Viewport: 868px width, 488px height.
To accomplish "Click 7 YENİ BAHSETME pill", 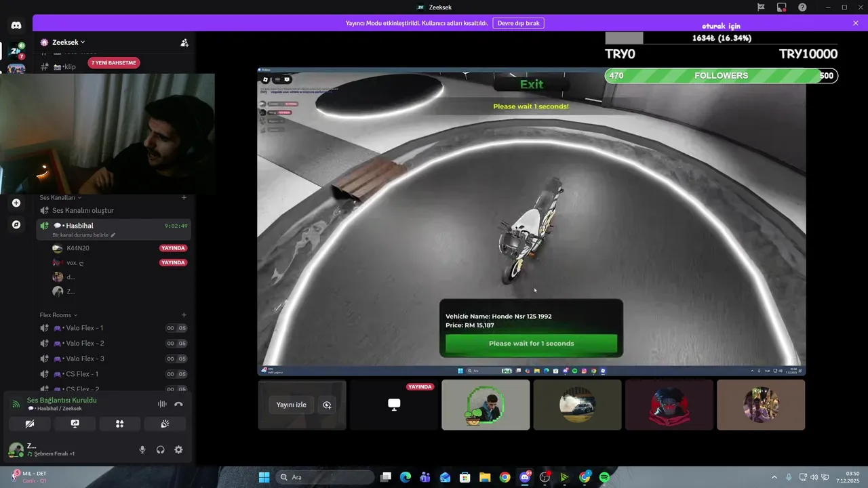I will click(x=114, y=63).
